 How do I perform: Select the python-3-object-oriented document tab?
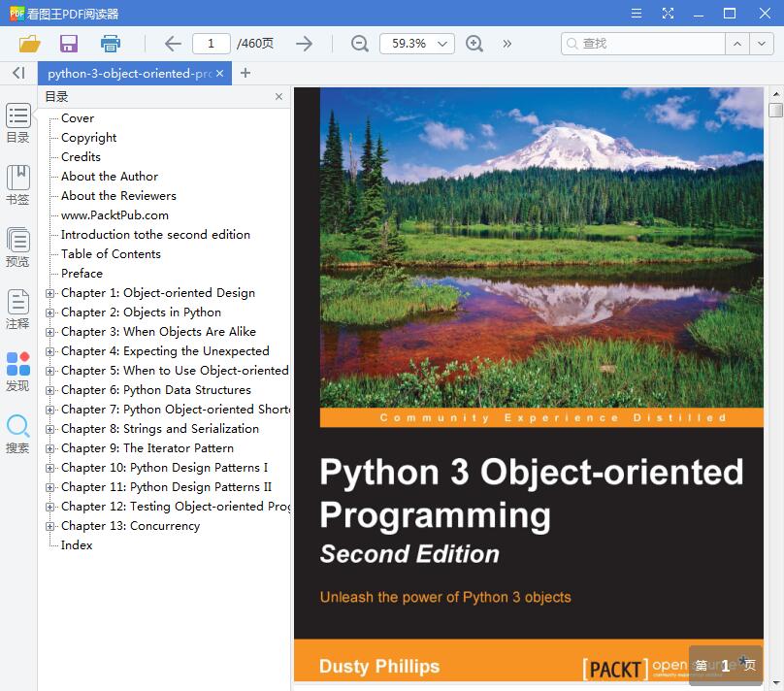[129, 74]
